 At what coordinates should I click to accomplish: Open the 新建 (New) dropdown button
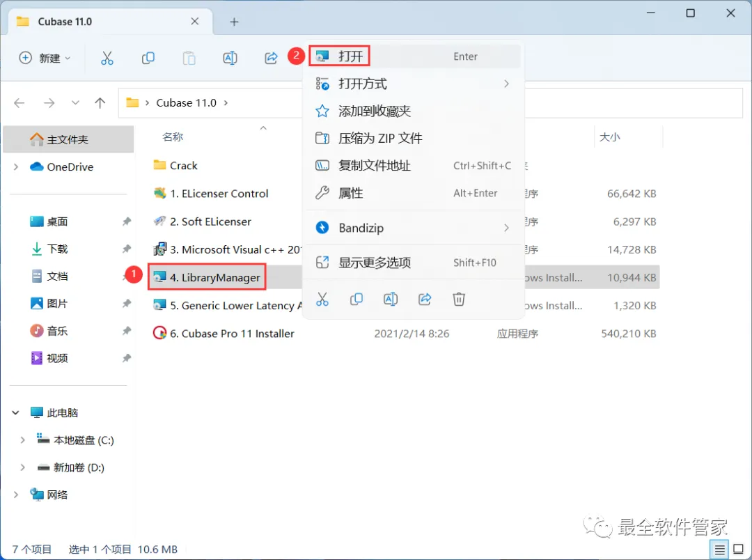pos(45,58)
